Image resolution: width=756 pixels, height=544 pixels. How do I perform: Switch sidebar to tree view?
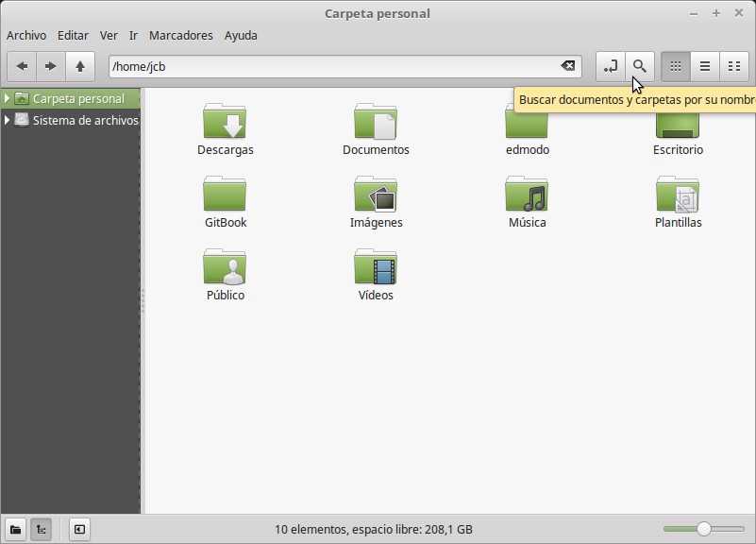point(41,529)
